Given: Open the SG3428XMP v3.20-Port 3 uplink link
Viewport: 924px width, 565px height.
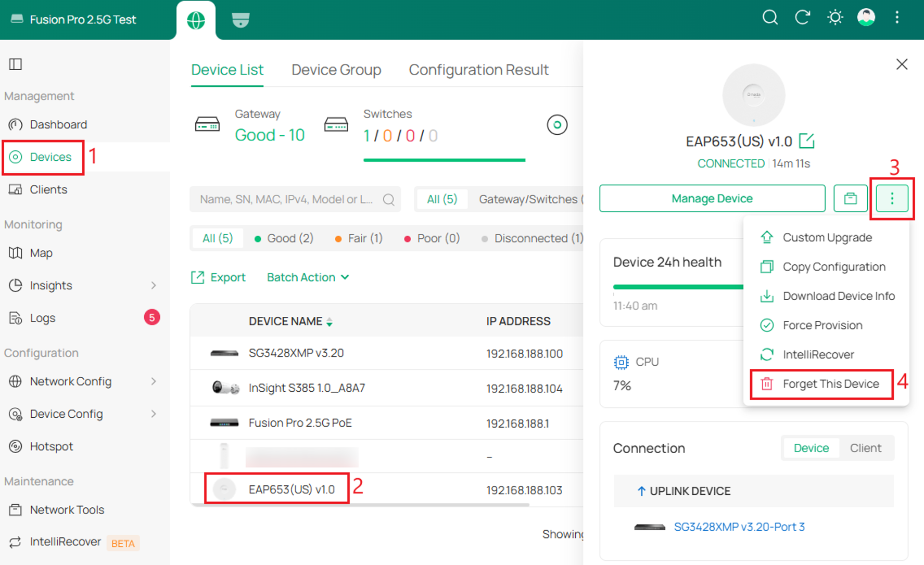Looking at the screenshot, I should click(x=739, y=527).
